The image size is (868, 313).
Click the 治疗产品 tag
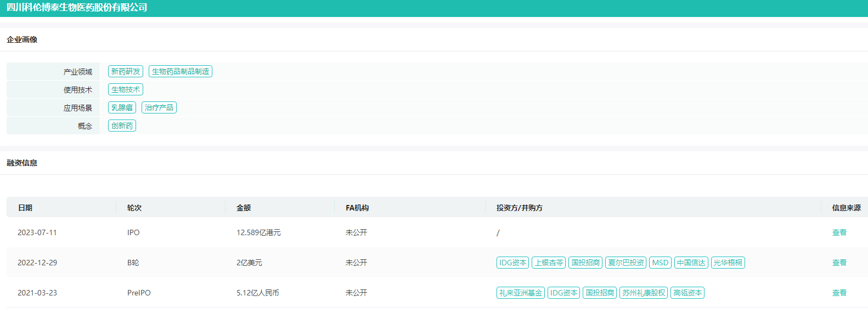click(x=159, y=107)
